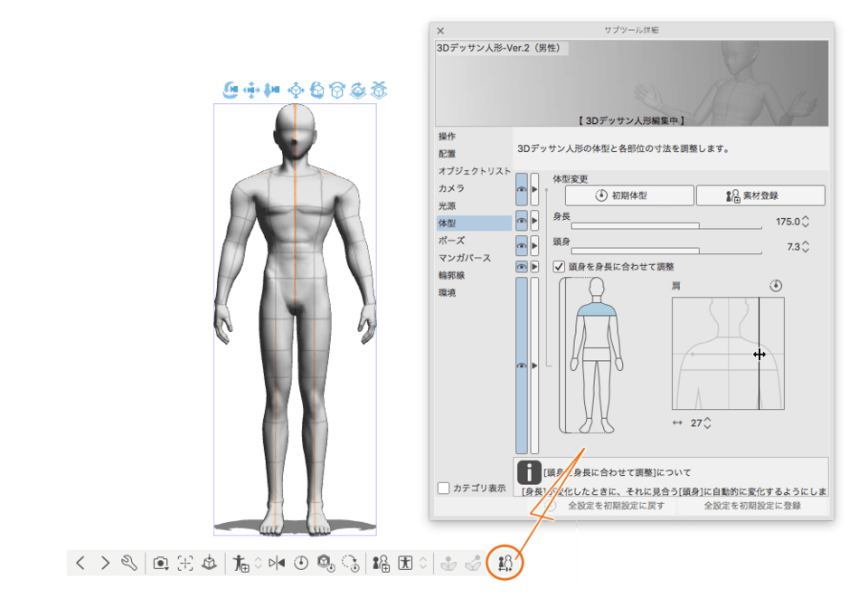Click the ground model on floor icon
868x608 pixels.
209,563
